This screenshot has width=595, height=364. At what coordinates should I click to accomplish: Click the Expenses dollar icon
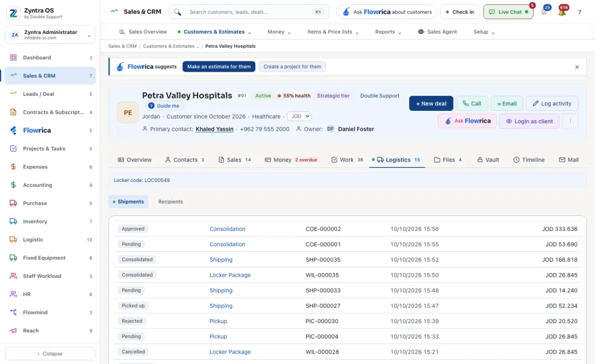pyautogui.click(x=13, y=167)
